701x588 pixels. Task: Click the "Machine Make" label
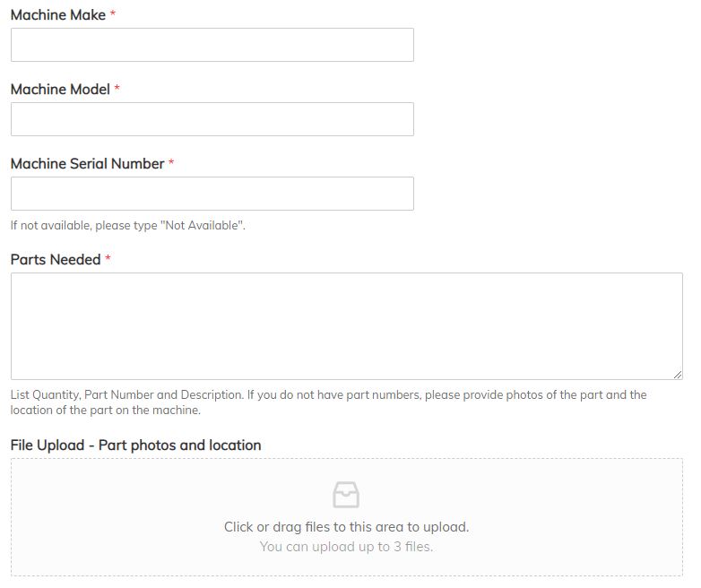[58, 15]
